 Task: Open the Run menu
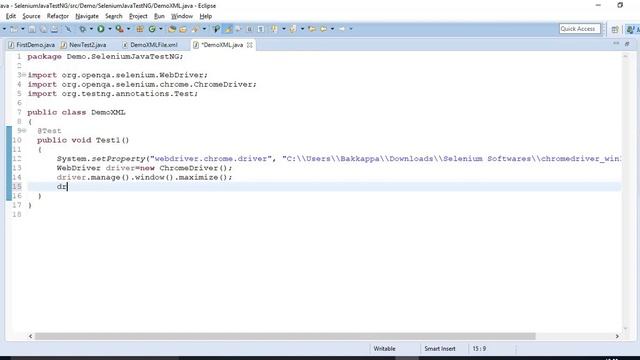coord(159,16)
